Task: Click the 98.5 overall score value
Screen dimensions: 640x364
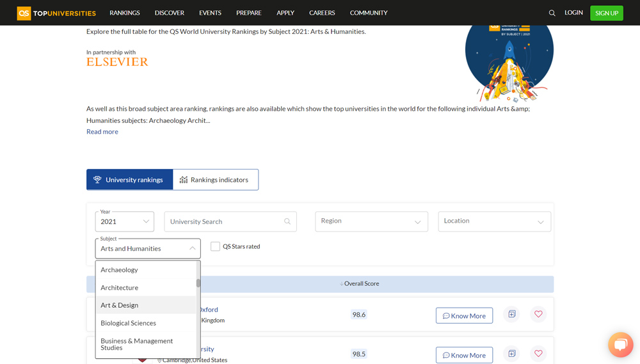Action: click(359, 354)
